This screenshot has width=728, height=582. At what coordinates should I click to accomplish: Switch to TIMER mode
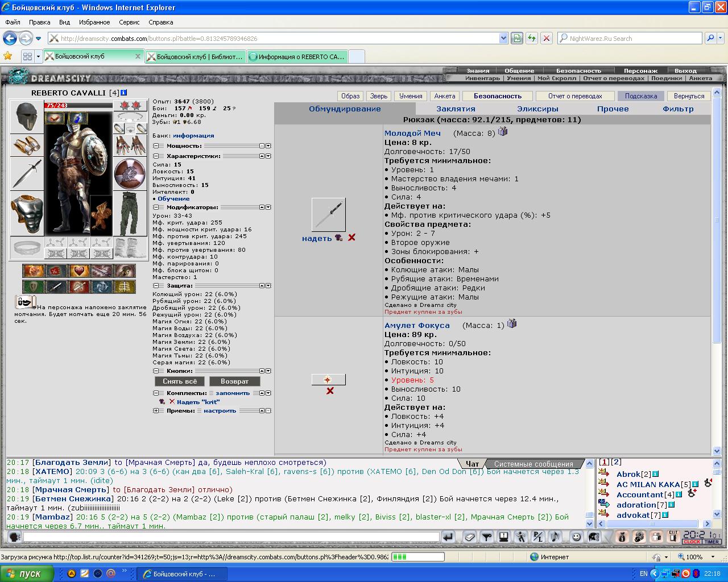[x=712, y=542]
